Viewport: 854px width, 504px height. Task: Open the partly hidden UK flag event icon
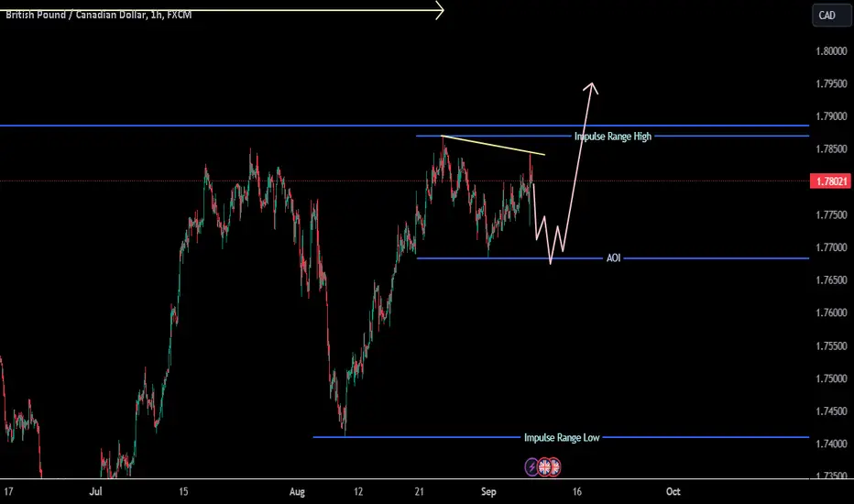pos(555,467)
